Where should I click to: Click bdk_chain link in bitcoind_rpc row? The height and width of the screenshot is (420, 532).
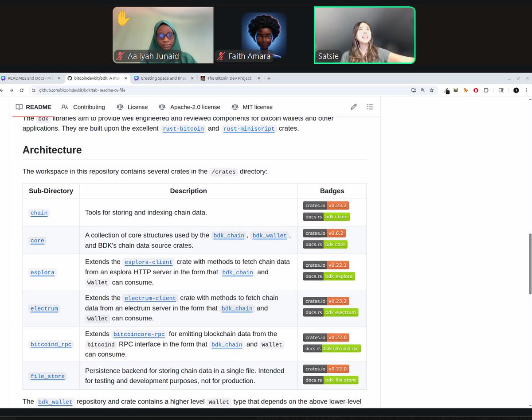[x=227, y=344]
